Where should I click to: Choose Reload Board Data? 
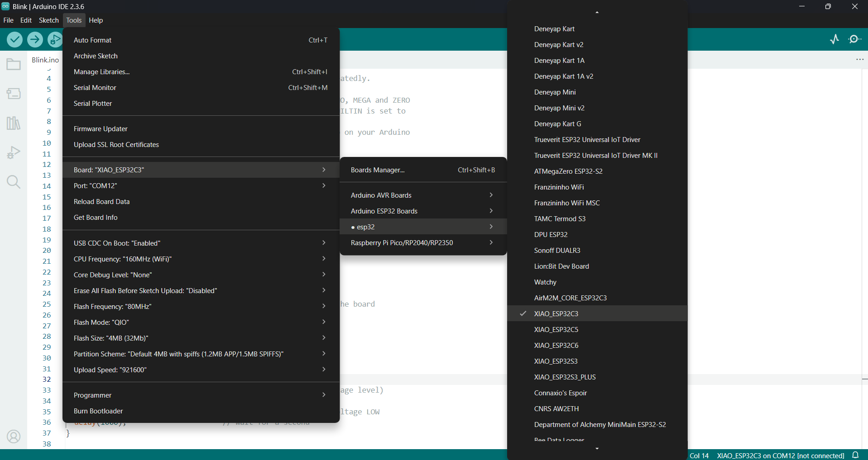201,201
